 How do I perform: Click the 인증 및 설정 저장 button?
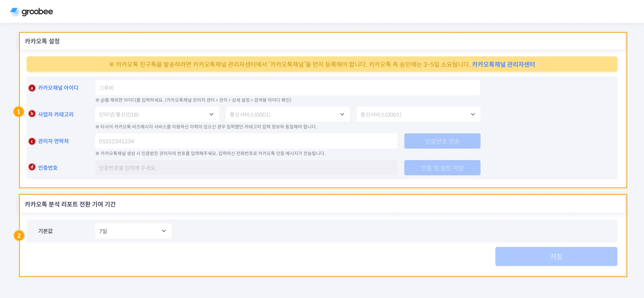click(x=442, y=168)
